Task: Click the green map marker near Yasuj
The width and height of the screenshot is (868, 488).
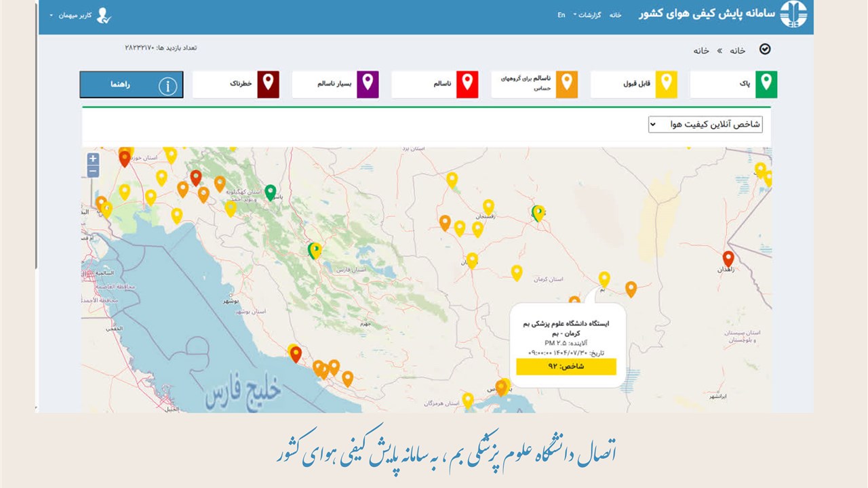Action: (x=270, y=192)
